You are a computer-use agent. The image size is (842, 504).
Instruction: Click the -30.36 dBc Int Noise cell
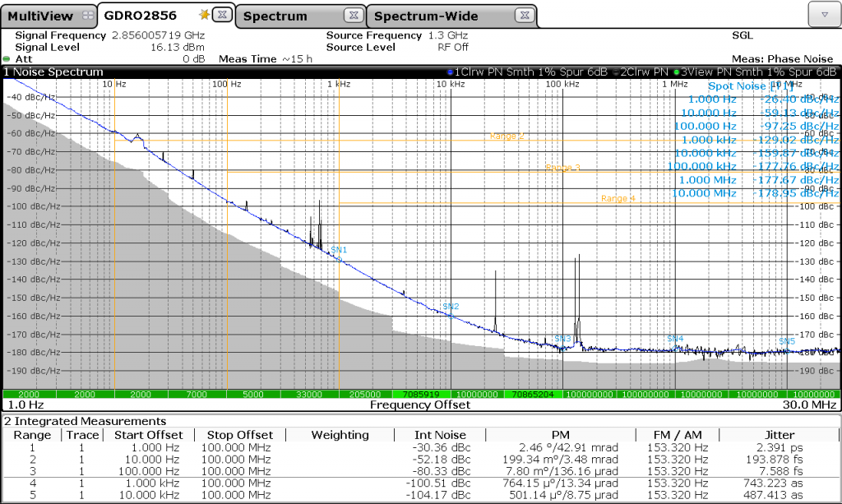click(442, 447)
